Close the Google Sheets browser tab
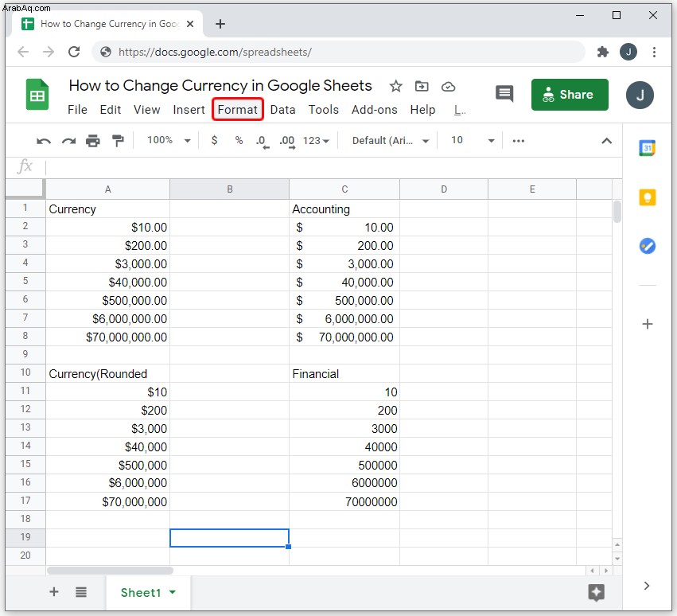Viewport: 677px width, 616px height. coord(190,24)
